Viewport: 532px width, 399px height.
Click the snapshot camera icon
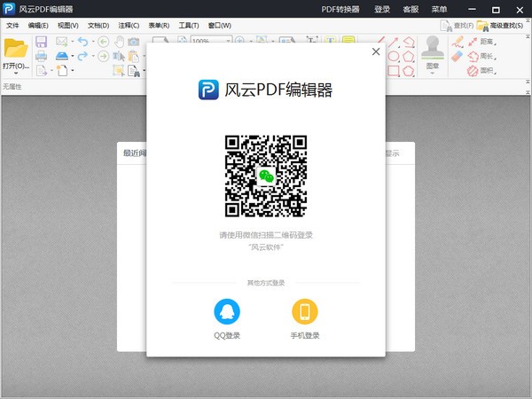tap(133, 42)
